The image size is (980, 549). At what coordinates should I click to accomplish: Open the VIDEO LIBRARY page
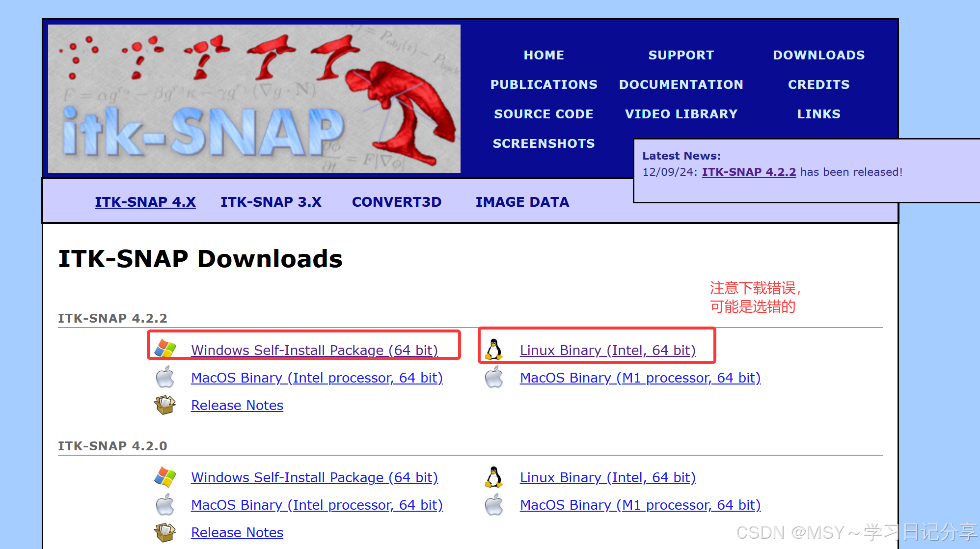click(x=681, y=114)
